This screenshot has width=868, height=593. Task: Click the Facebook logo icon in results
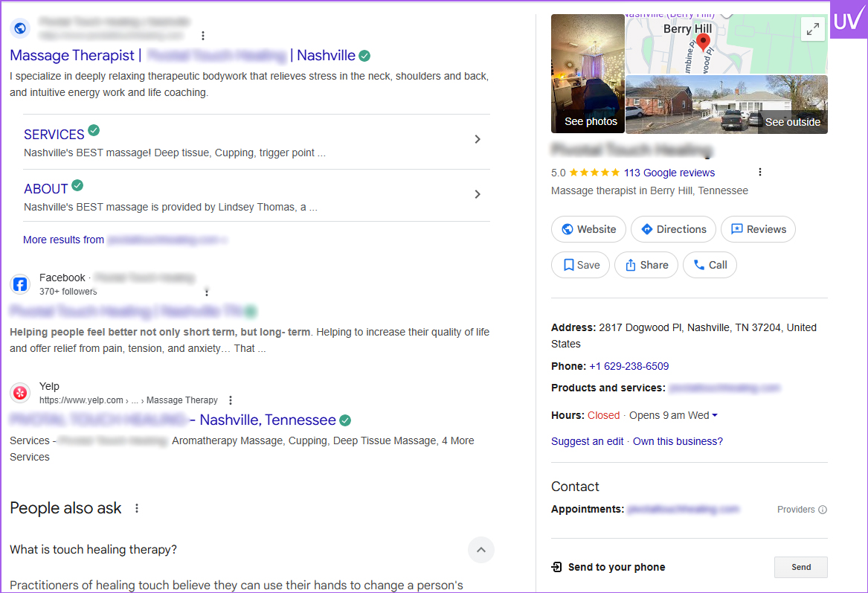tap(21, 285)
